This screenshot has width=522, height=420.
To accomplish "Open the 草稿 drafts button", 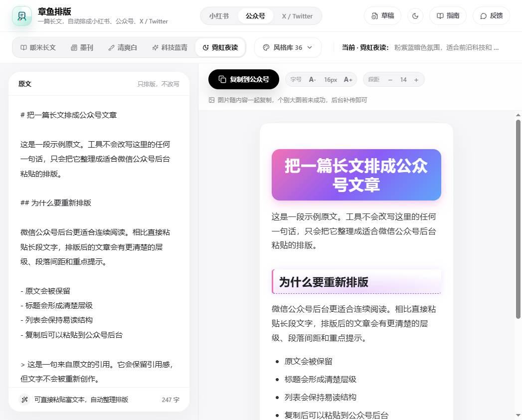I will [382, 15].
